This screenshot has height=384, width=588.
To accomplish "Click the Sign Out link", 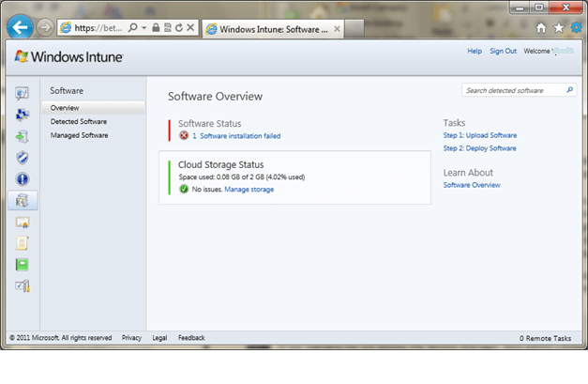I will tap(505, 51).
